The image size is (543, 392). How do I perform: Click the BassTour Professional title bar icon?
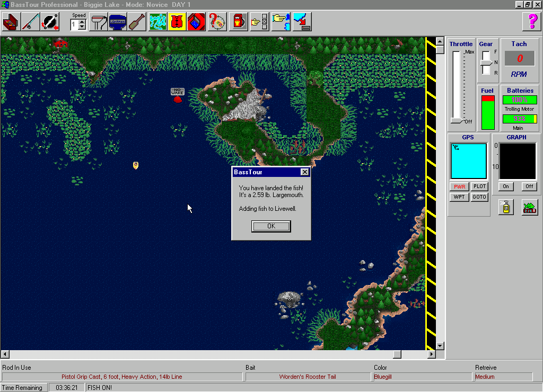(5, 5)
